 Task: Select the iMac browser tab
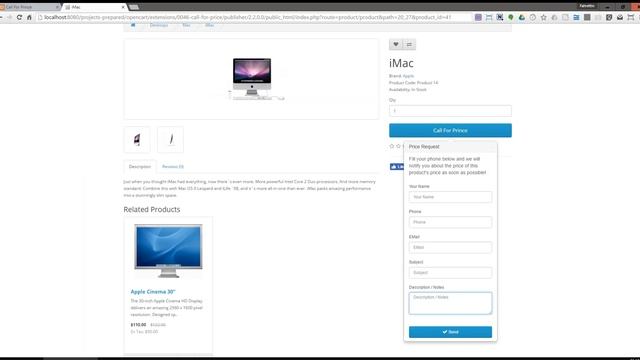tap(94, 7)
